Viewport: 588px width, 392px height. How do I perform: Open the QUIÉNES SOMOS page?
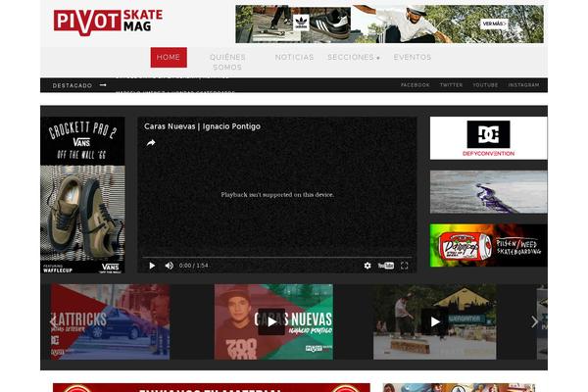point(227,62)
